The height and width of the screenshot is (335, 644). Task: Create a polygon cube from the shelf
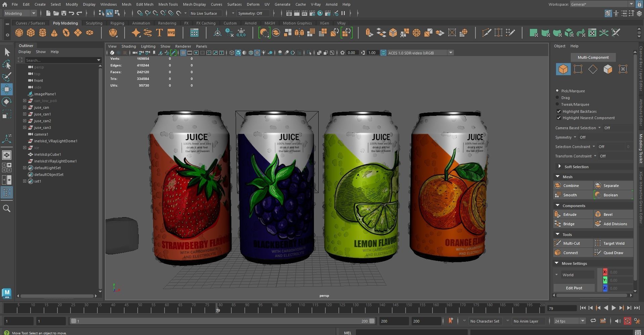pos(31,33)
